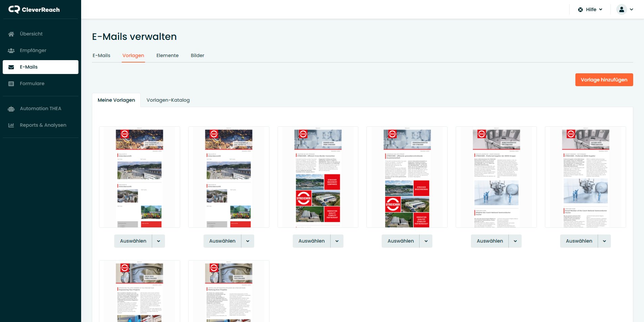Open the Bilder tab
This screenshot has width=644, height=322.
click(x=197, y=55)
